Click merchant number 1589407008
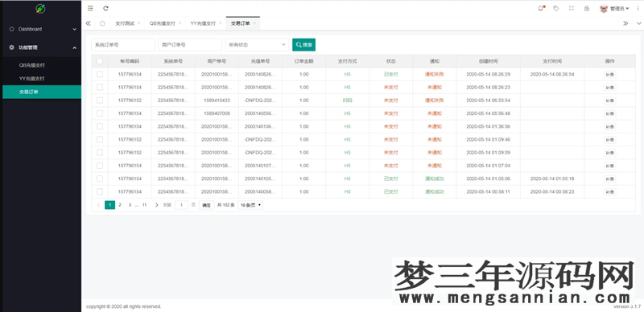 (x=217, y=113)
